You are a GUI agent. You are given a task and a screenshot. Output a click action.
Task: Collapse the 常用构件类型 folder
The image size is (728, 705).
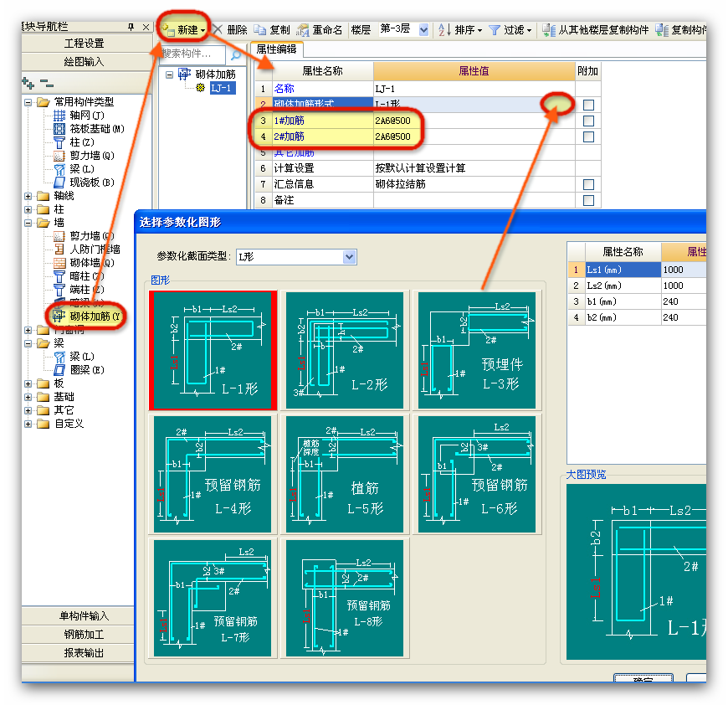tap(28, 102)
